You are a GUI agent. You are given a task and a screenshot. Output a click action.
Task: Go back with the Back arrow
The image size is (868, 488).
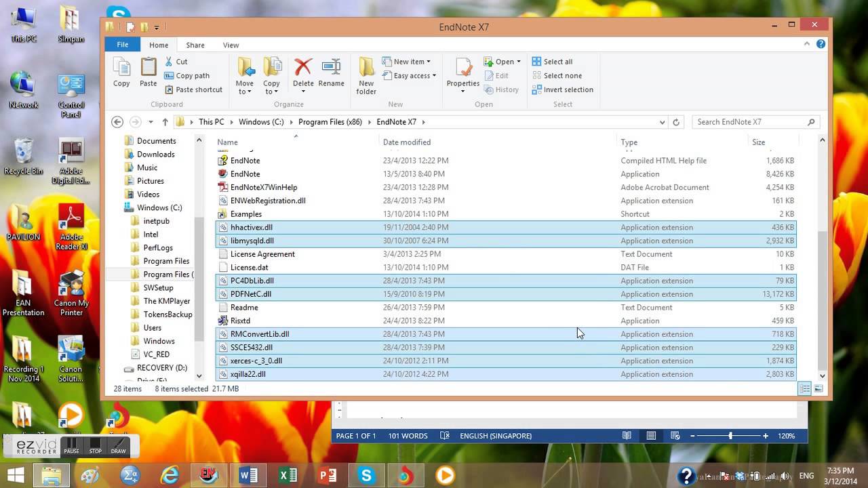(117, 122)
